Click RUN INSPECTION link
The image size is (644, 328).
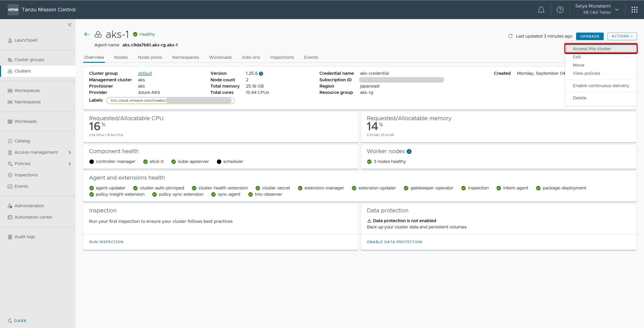(106, 242)
